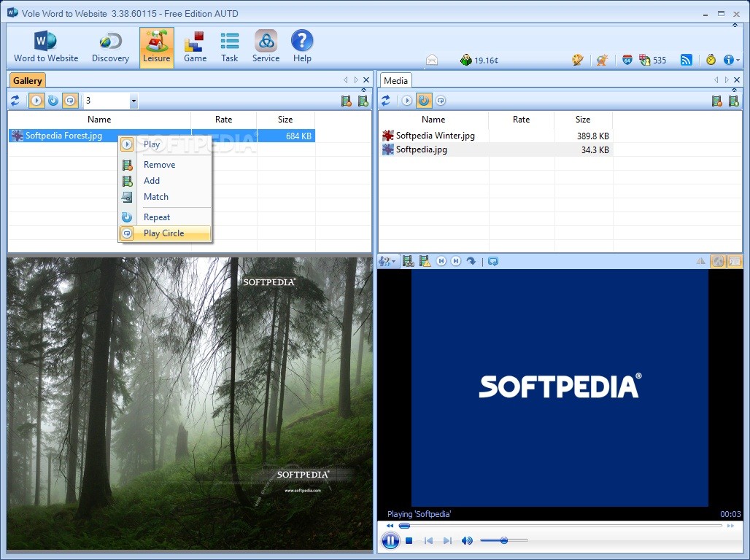Refresh the Gallery list
The width and height of the screenshot is (750, 560).
[x=15, y=101]
